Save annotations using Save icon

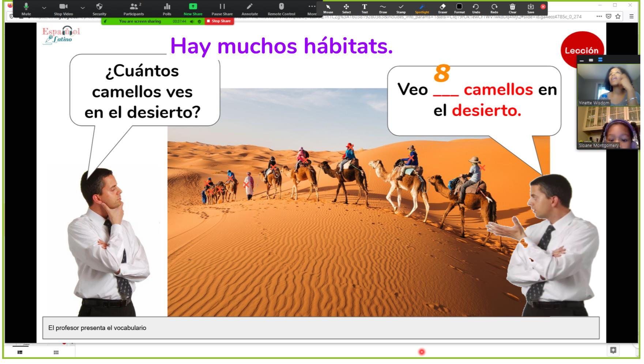pos(531,8)
